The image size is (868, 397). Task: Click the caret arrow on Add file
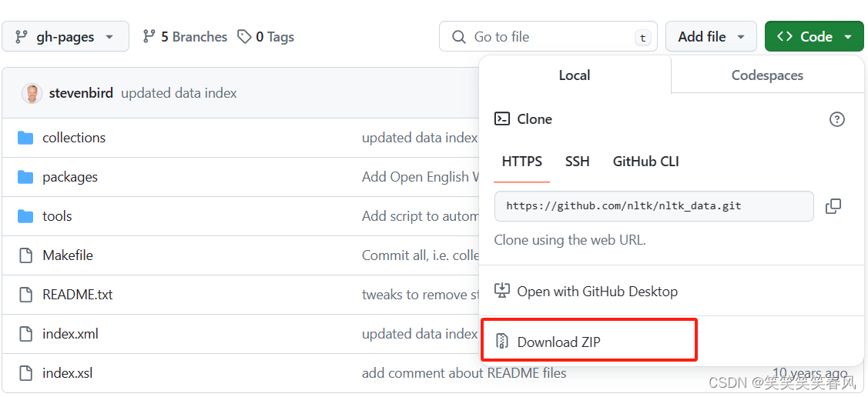pyautogui.click(x=740, y=37)
